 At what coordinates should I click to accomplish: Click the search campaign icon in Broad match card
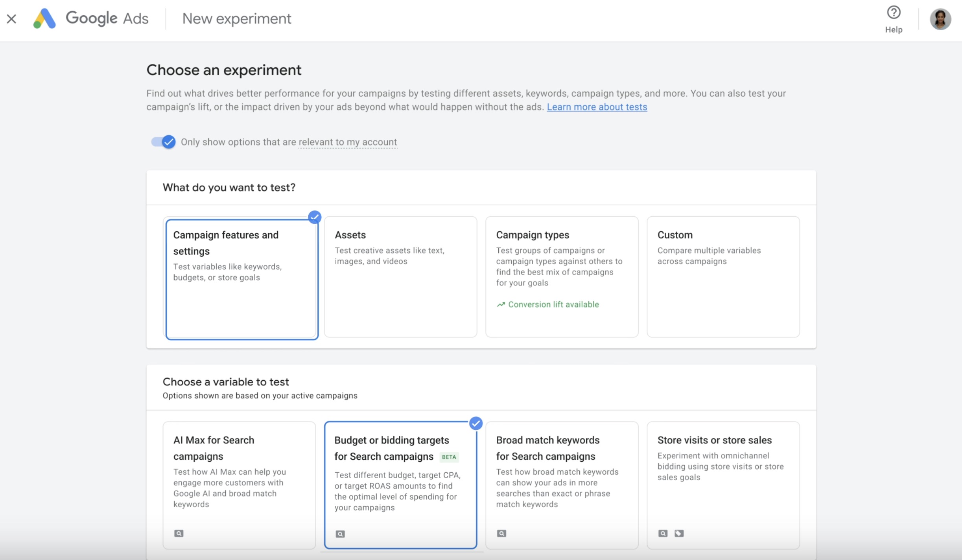(501, 533)
